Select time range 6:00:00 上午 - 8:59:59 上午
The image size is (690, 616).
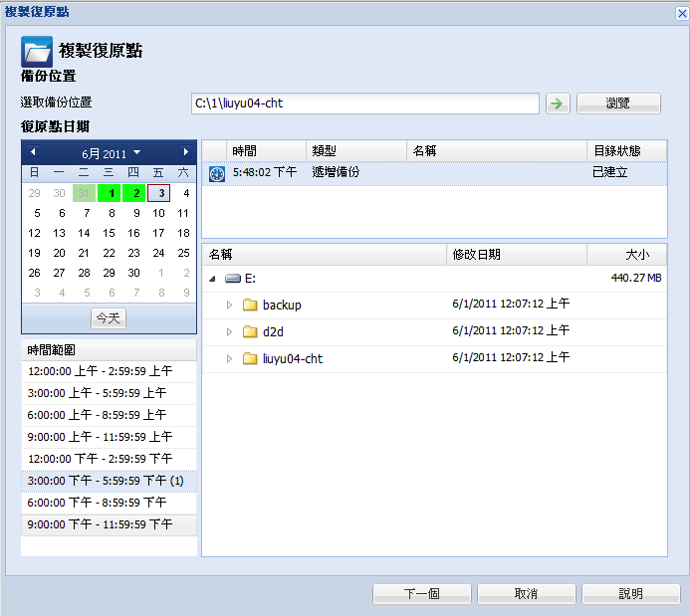[x=109, y=416]
